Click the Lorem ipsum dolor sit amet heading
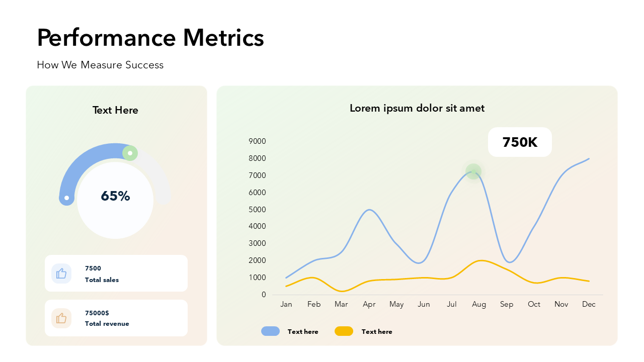644x362 pixels. 417,108
